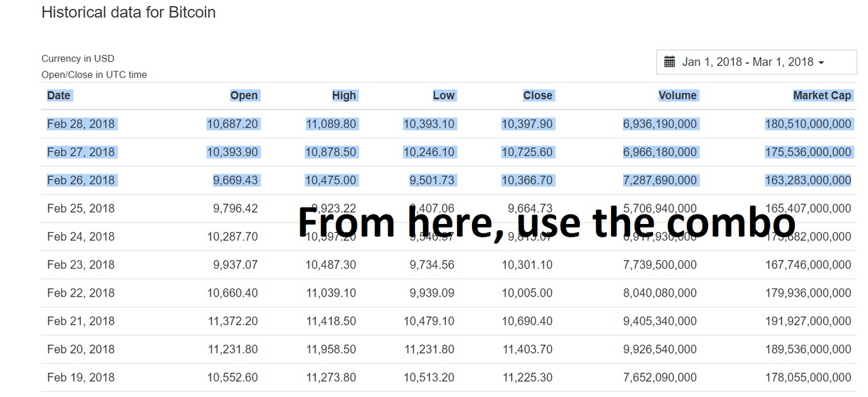Screen dimensions: 868x397
Task: Click high price 11,039.10
Action: (331, 293)
